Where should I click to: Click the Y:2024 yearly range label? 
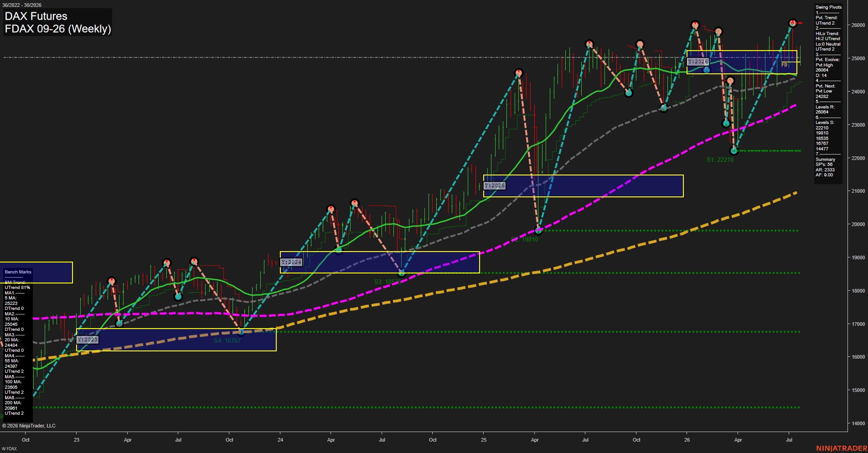tap(291, 262)
